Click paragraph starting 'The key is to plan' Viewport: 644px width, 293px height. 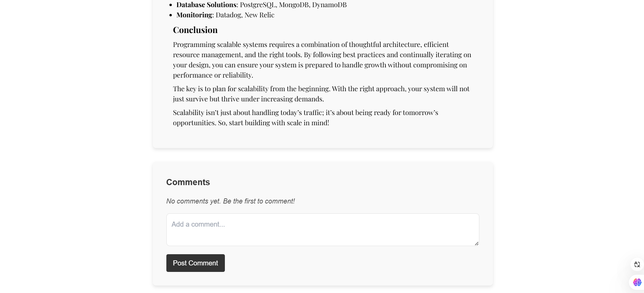point(321,94)
